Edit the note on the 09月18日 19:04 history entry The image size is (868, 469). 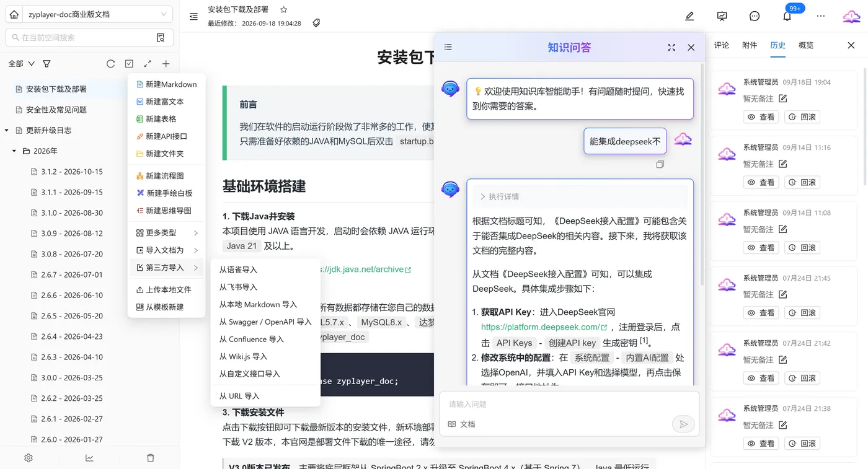point(782,99)
